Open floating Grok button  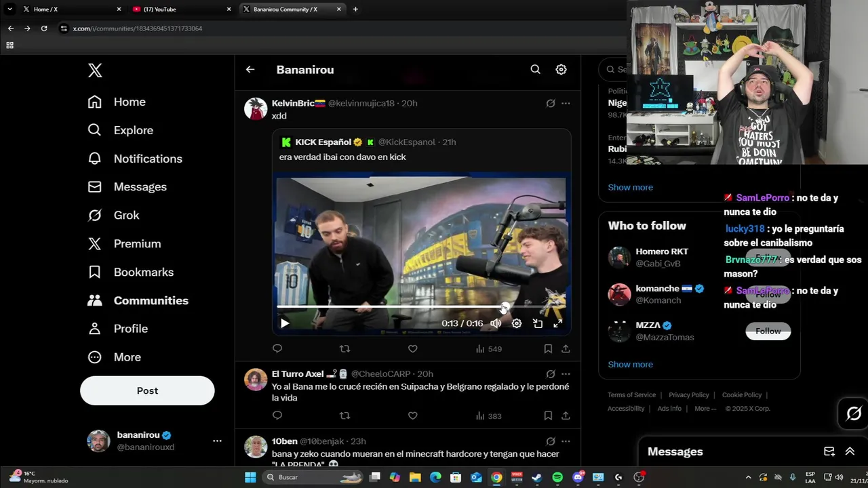tap(853, 413)
